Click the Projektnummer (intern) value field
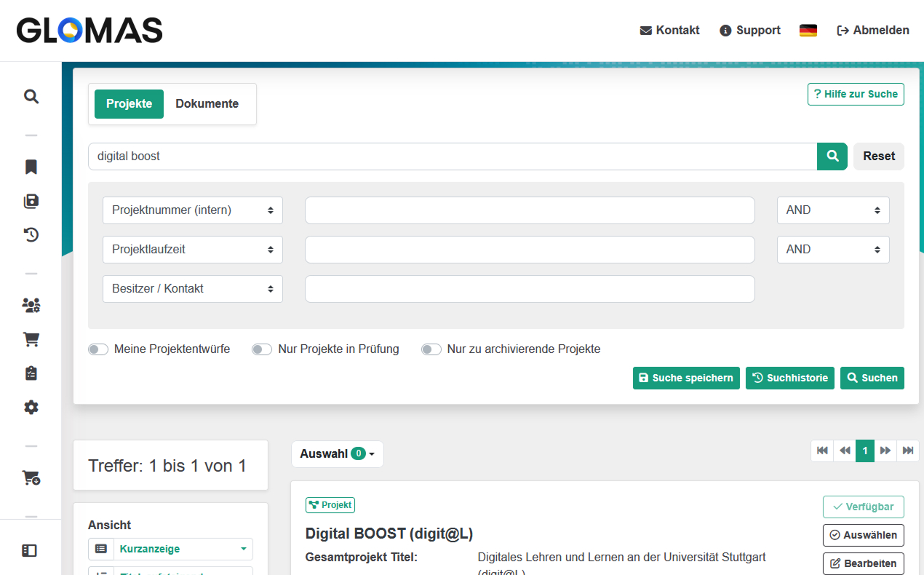Viewport: 924px width, 575px height. point(530,210)
